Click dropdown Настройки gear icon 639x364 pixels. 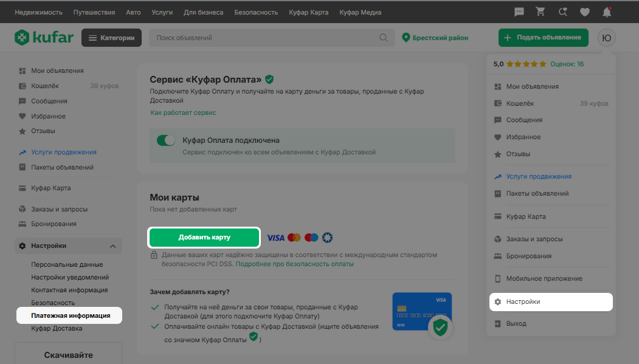(497, 301)
